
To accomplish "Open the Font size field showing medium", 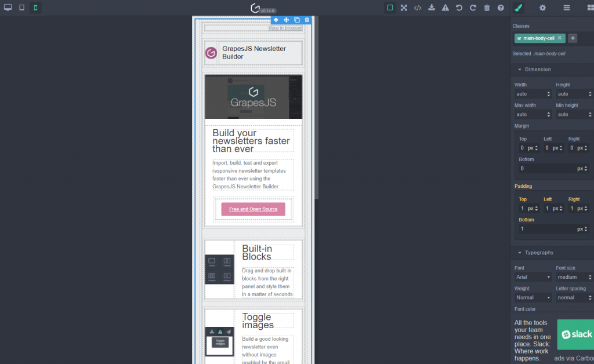I will pos(574,277).
